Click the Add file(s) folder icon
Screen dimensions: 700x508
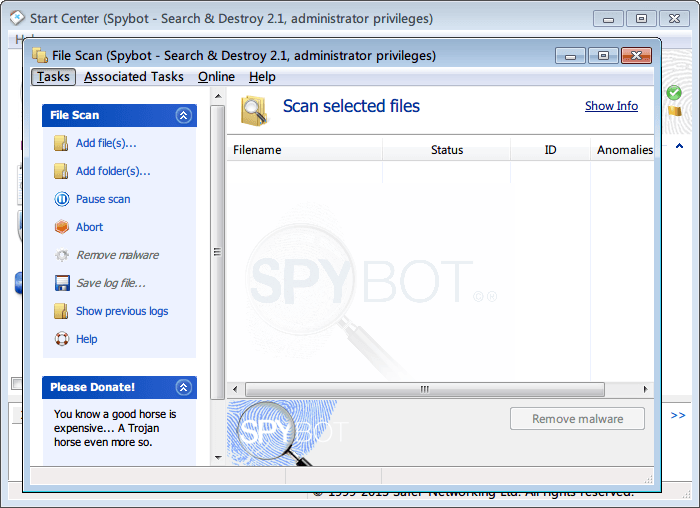pyautogui.click(x=61, y=143)
